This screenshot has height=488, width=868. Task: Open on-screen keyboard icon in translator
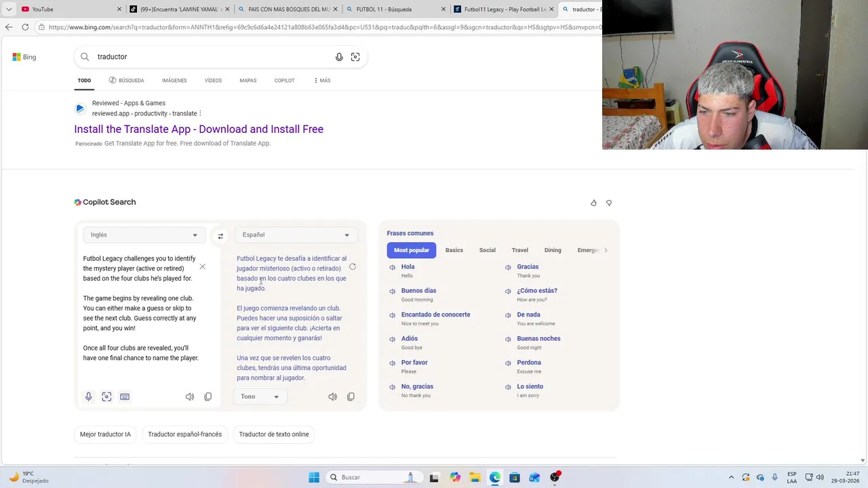(x=125, y=396)
